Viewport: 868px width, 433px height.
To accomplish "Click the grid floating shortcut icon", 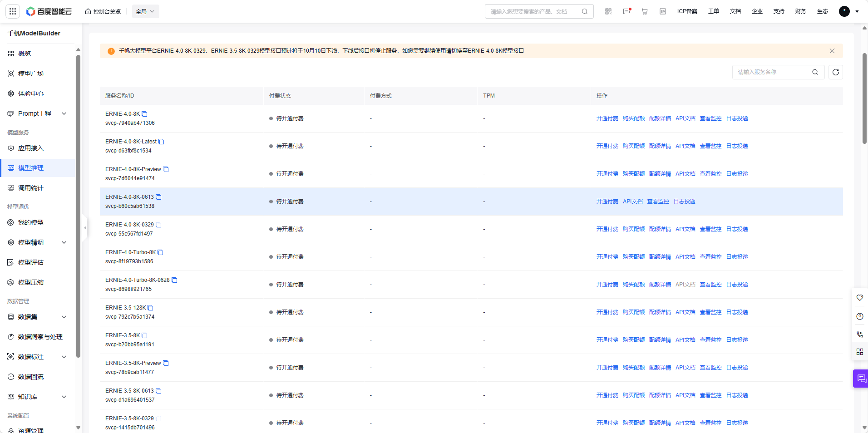I will point(860,352).
